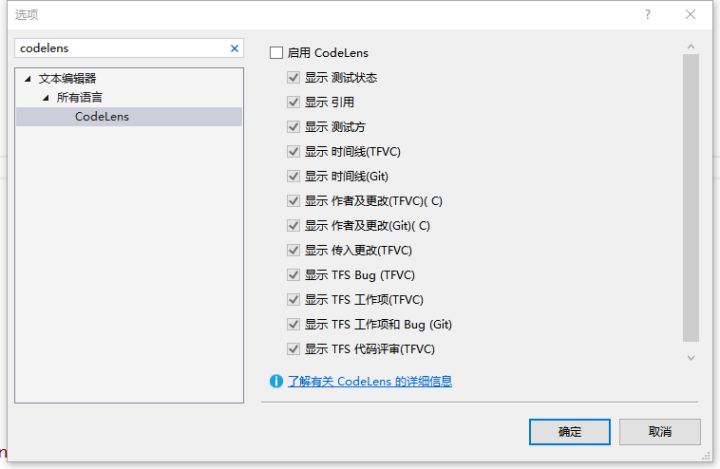
Task: Toggle 显示 时间线(TFVC) checkbox
Action: coord(293,151)
